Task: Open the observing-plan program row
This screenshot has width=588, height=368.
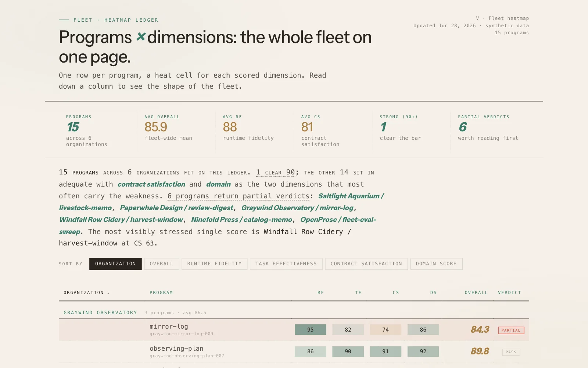Action: coord(294,352)
